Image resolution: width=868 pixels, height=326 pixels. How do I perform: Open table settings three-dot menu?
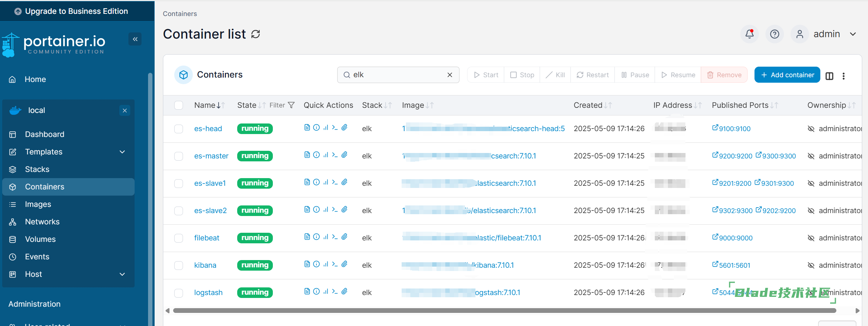(844, 76)
